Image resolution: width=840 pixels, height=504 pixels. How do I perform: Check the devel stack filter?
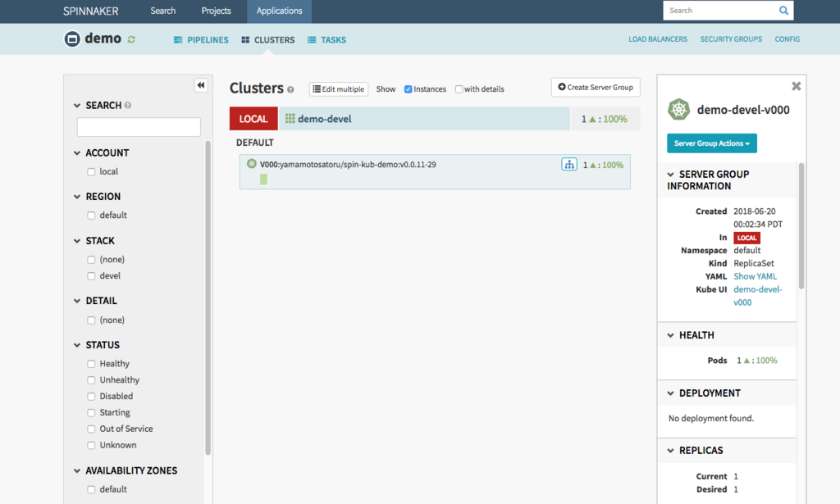pos(91,276)
